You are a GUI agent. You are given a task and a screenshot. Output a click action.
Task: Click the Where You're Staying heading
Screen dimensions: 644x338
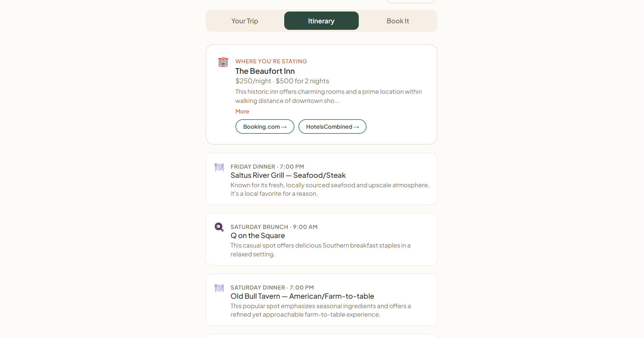coord(271,61)
